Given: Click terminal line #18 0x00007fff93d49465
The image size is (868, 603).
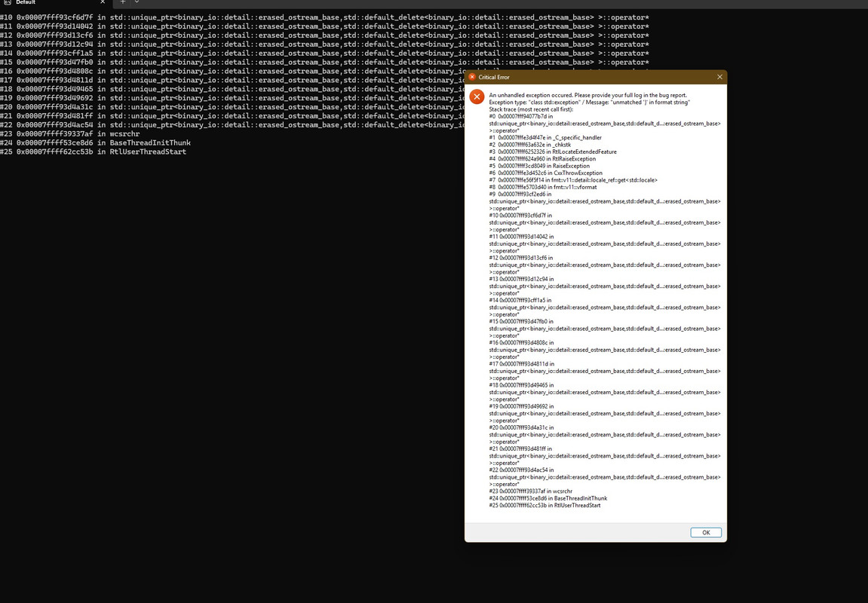Looking at the screenshot, I should [232, 89].
